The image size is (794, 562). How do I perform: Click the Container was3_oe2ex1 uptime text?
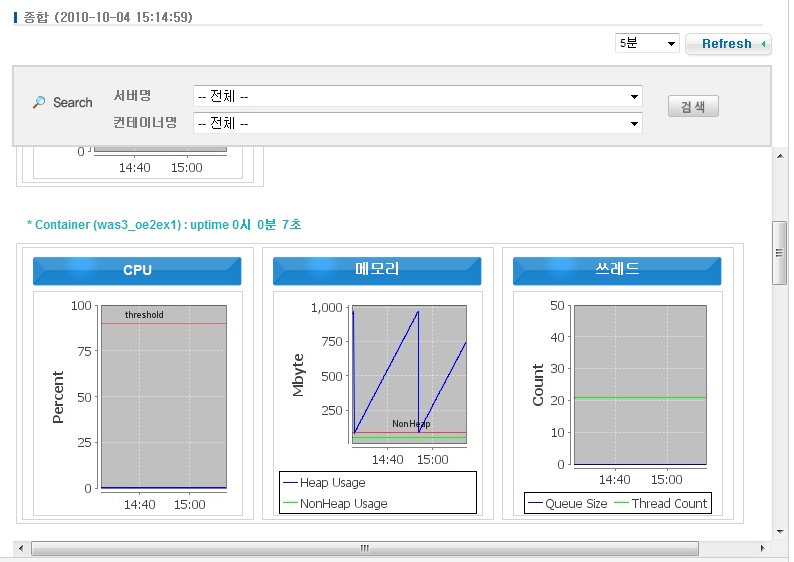164,225
